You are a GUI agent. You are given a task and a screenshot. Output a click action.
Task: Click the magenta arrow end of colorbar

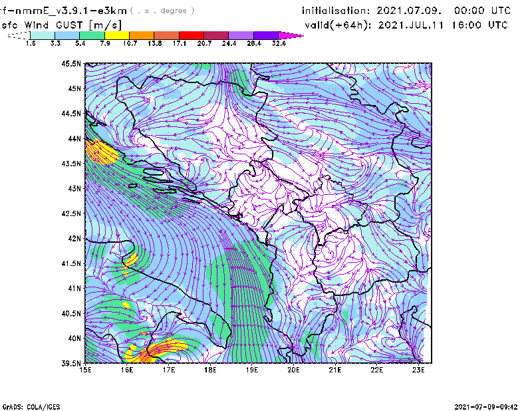click(x=291, y=35)
